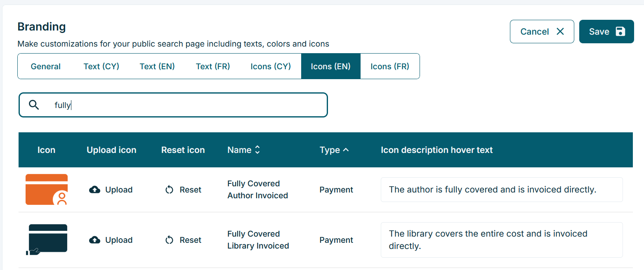
Task: Reset the Fully Covered Library Invoiced icon
Action: 183,240
